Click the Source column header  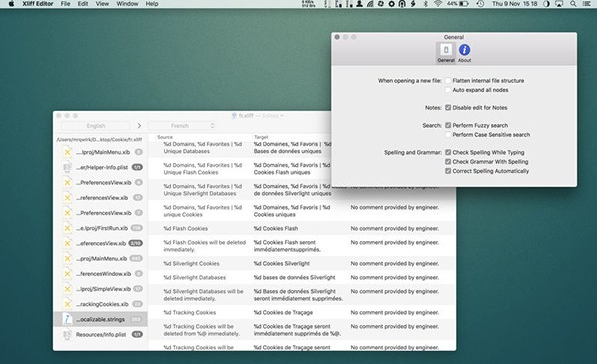(x=165, y=137)
